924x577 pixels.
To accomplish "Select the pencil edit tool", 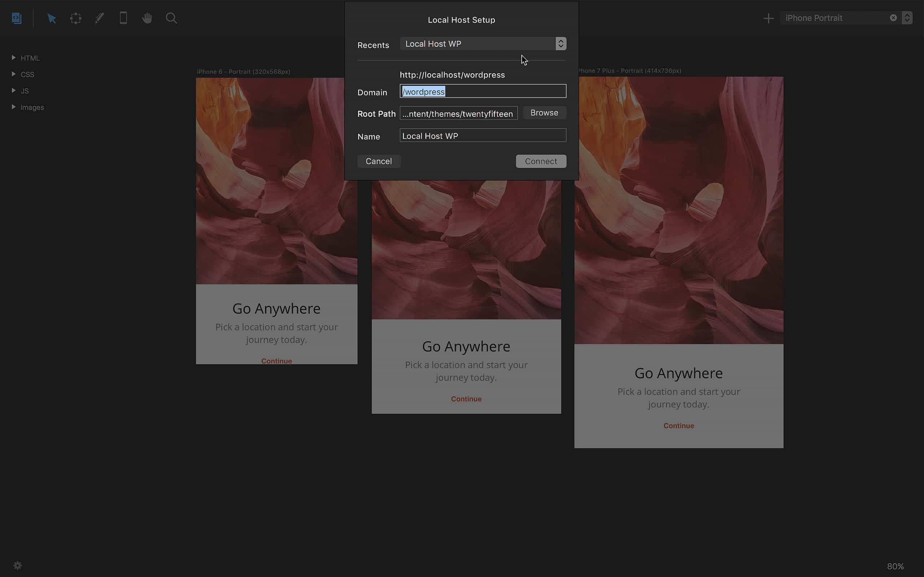I will click(x=99, y=18).
